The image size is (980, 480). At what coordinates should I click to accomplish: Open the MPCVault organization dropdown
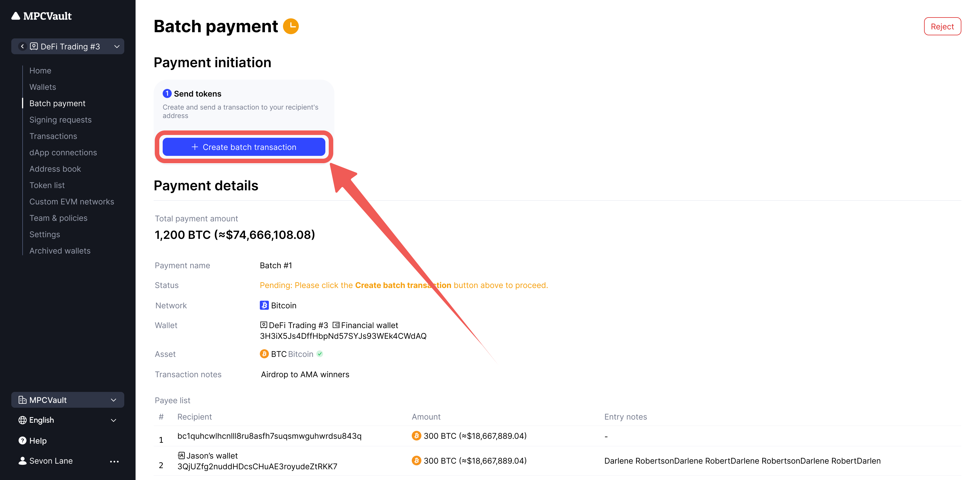(113, 400)
